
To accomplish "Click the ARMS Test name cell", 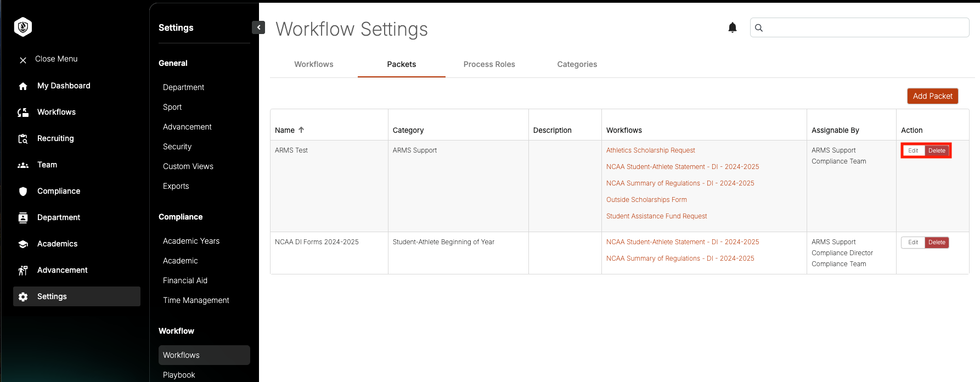I will pyautogui.click(x=291, y=150).
